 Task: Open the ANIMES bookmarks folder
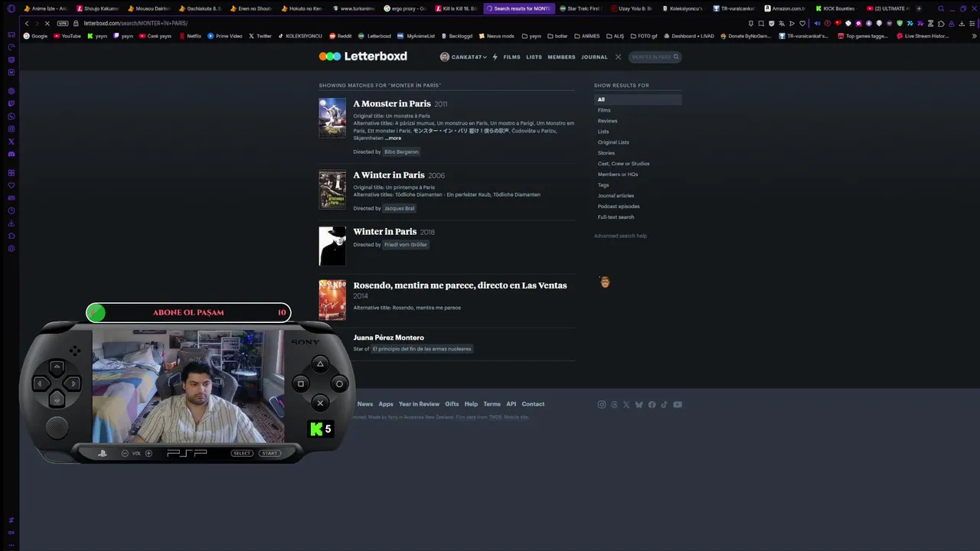tap(586, 36)
